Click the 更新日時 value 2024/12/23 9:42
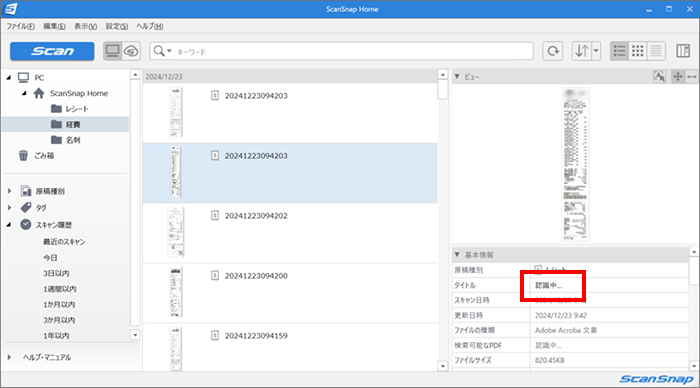Viewport: 700px width, 388px height. (x=561, y=315)
